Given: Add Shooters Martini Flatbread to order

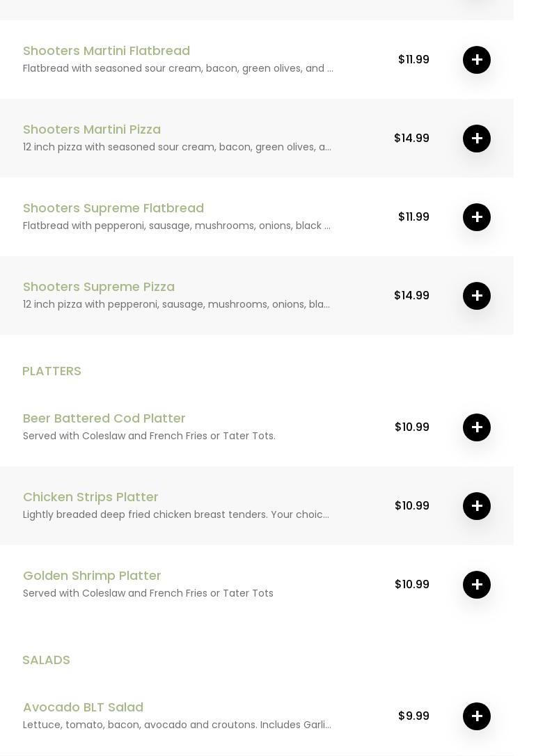Looking at the screenshot, I should [477, 60].
